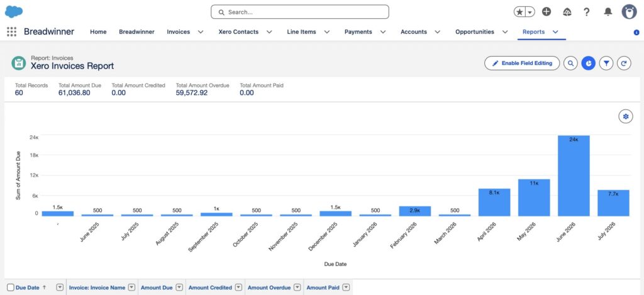Expand the Payments dropdown chevron
Viewport: 644px width, 295px height.
[383, 31]
